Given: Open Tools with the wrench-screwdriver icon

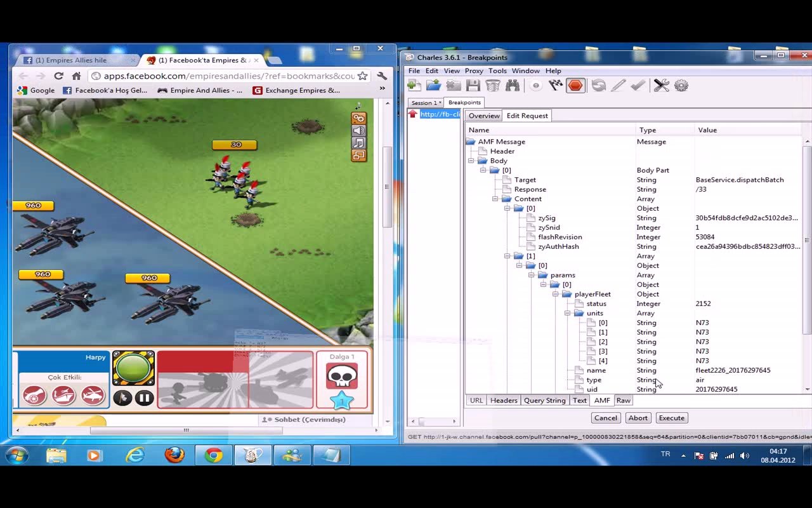Looking at the screenshot, I should [662, 86].
